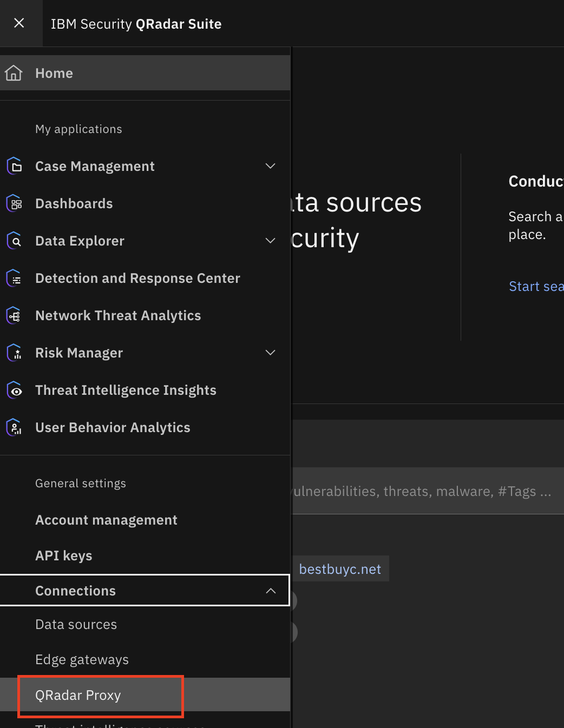This screenshot has width=564, height=728.
Task: Open Edge gateways settings
Action: click(x=82, y=659)
